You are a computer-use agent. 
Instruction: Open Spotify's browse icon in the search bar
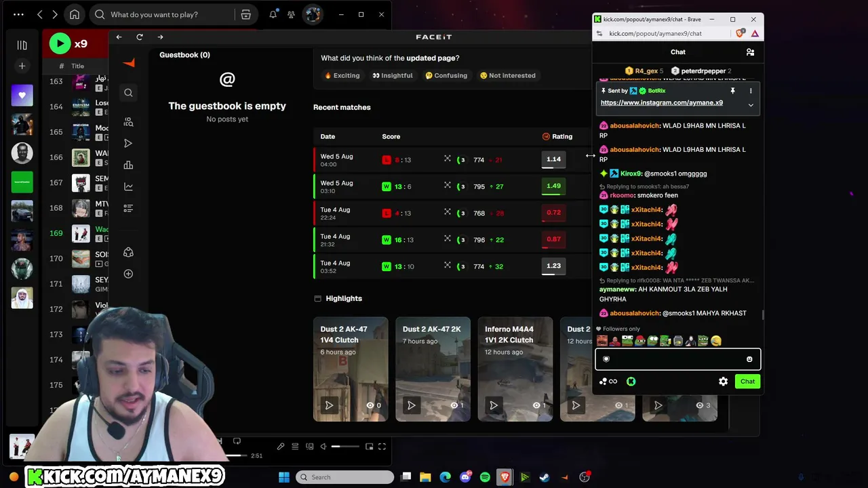[246, 14]
